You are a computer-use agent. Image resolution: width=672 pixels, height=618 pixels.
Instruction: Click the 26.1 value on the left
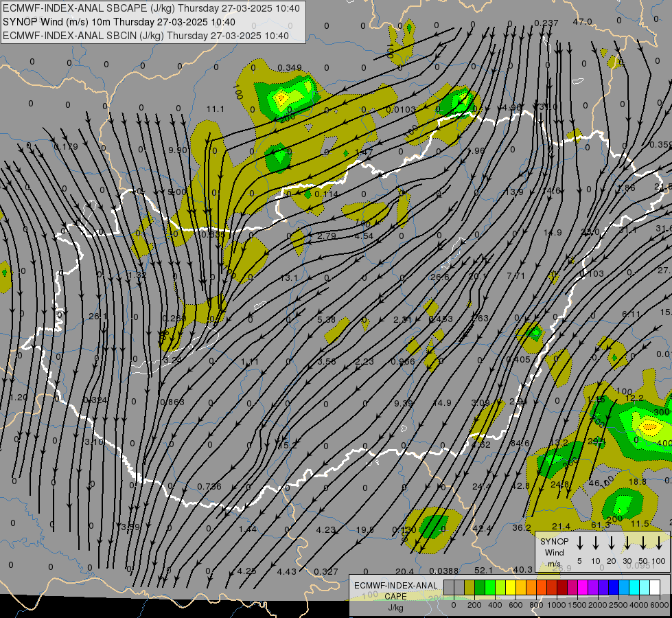pyautogui.click(x=97, y=317)
